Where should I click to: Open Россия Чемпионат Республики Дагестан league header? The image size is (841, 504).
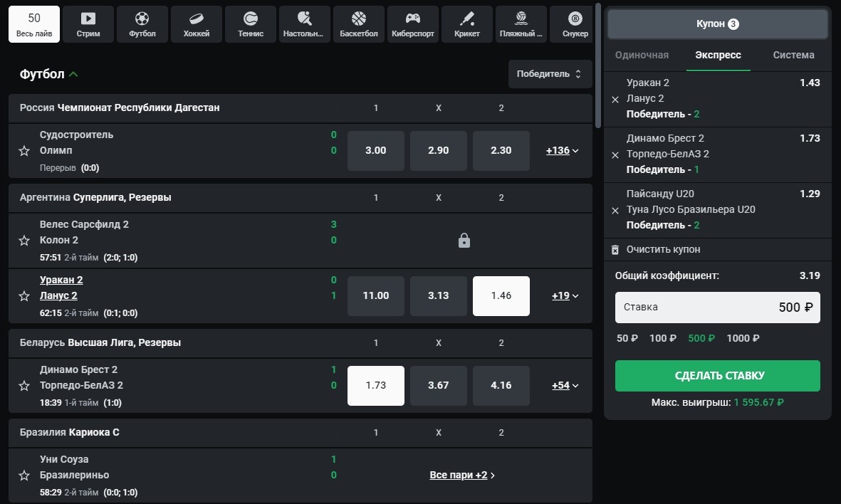point(301,107)
